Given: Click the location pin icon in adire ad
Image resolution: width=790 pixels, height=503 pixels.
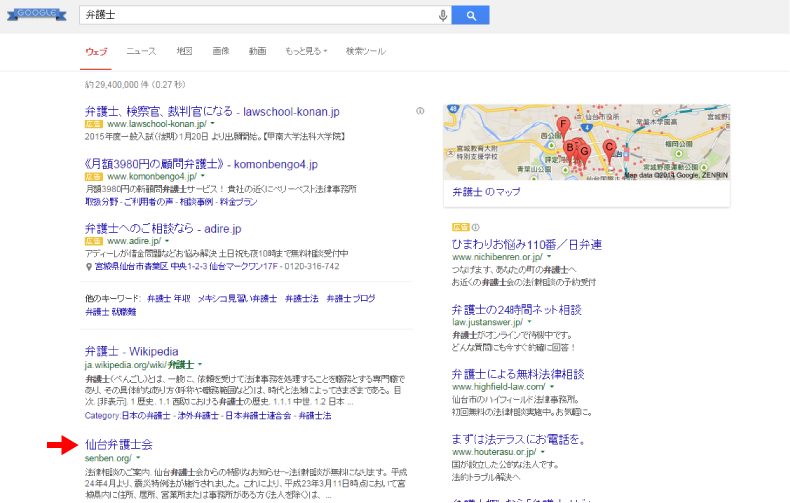Looking at the screenshot, I should pos(89,267).
